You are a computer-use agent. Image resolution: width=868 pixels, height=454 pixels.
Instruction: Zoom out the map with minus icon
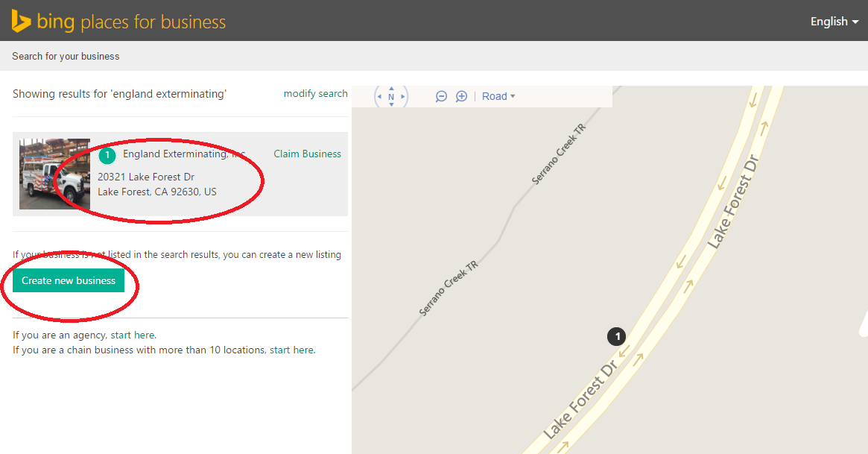(x=441, y=96)
